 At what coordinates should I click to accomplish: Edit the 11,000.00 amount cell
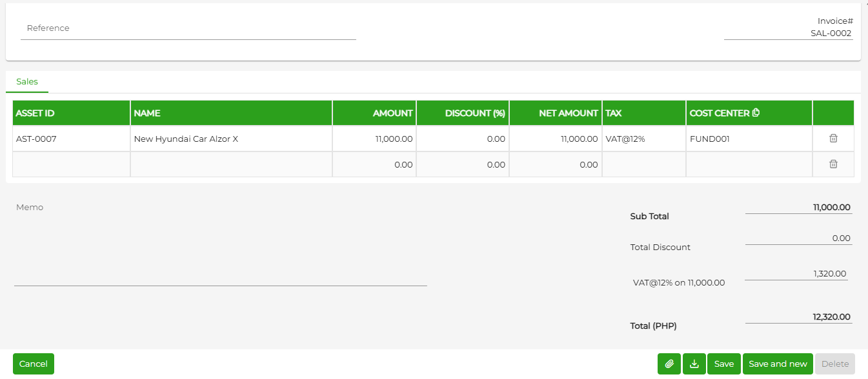374,139
